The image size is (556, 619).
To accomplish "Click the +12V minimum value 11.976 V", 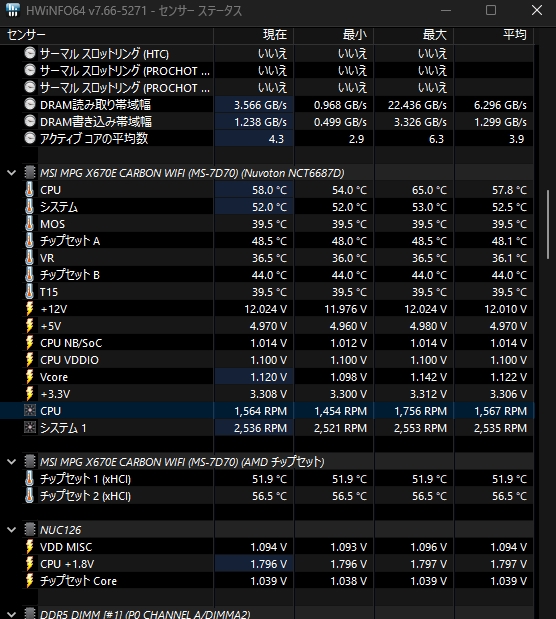I will point(346,309).
